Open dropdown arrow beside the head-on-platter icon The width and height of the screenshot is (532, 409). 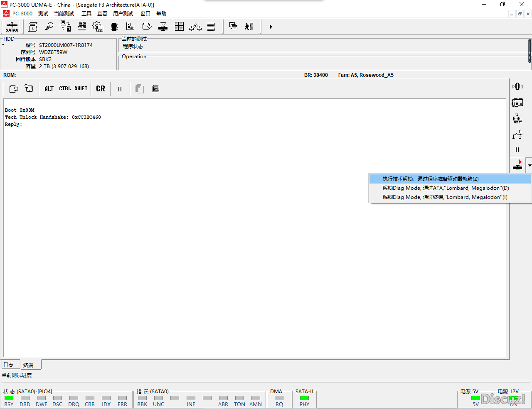tap(529, 165)
